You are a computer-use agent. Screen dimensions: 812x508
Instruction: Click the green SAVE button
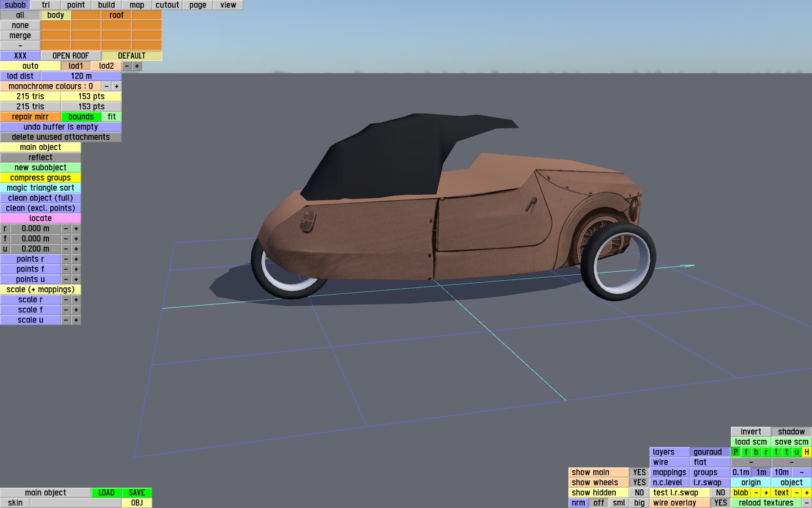[137, 493]
